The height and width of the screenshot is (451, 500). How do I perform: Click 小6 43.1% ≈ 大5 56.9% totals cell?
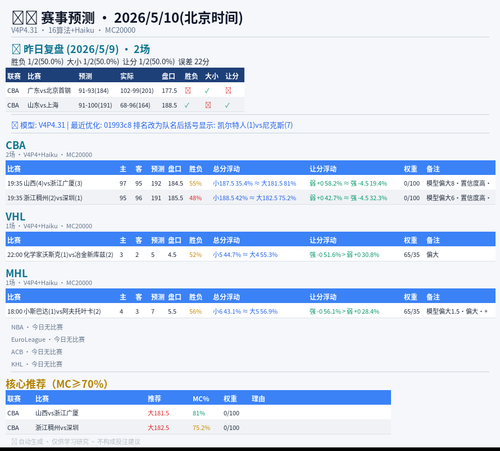[245, 311]
